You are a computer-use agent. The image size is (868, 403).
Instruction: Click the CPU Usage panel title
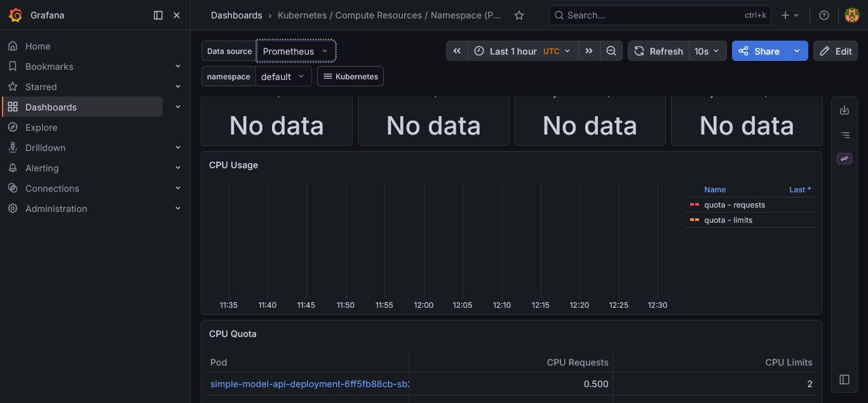(233, 165)
